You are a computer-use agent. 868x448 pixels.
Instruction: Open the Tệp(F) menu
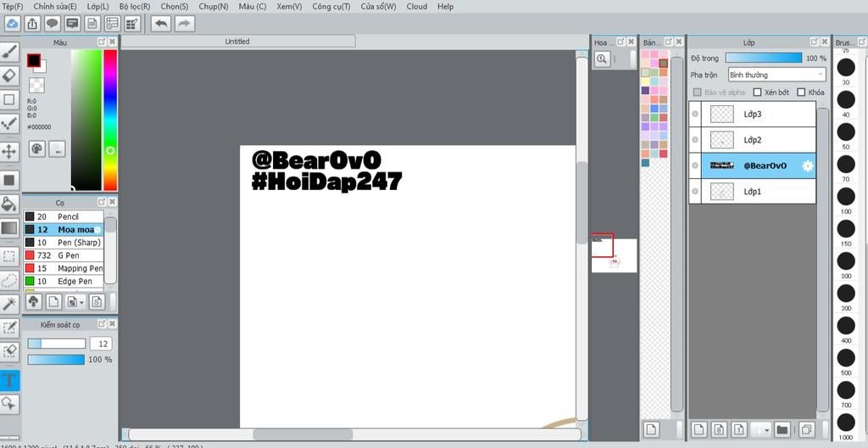pos(12,7)
